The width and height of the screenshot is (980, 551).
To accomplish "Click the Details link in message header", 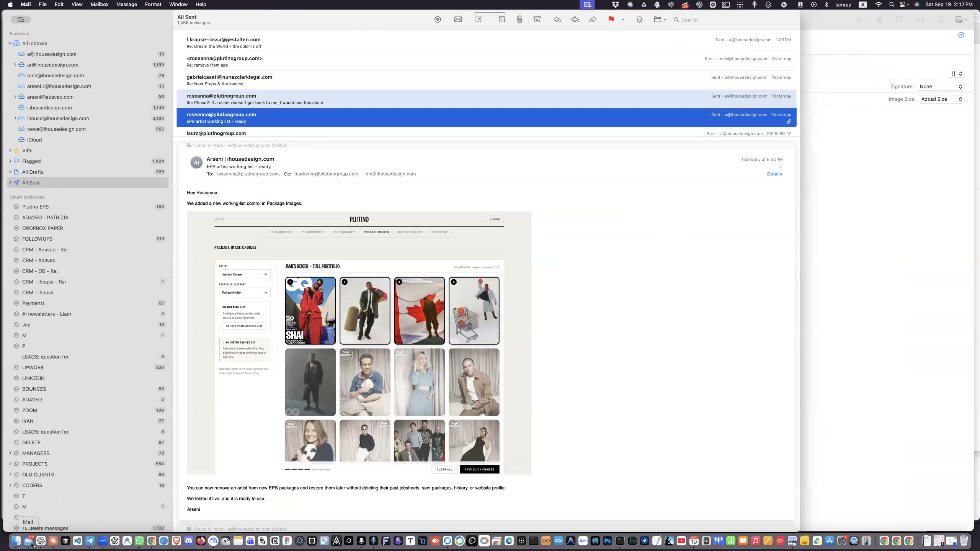I will (774, 174).
